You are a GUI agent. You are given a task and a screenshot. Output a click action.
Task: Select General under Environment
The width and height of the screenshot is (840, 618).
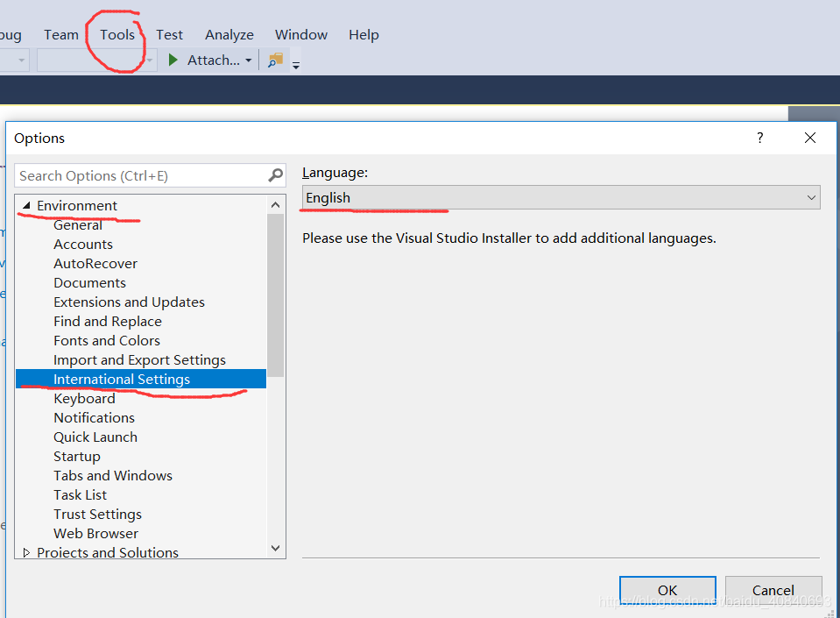pos(78,225)
